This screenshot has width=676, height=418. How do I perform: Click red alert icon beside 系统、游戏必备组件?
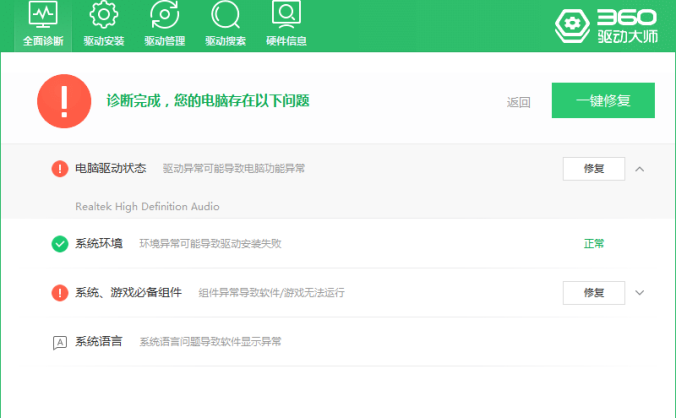click(60, 293)
